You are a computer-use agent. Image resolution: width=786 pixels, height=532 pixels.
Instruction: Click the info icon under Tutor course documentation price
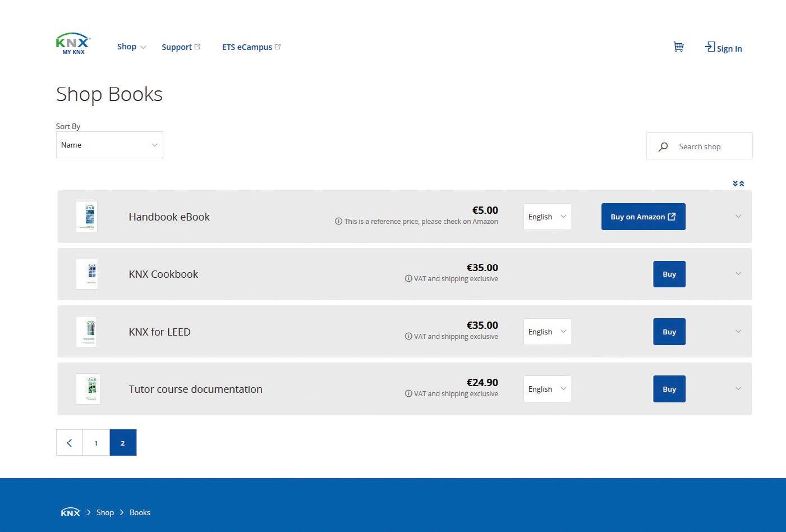[x=408, y=394]
